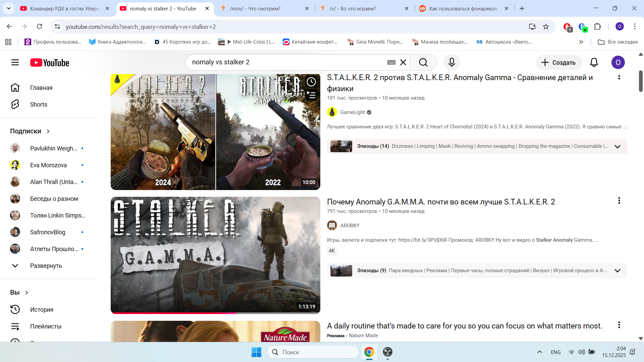The height and width of the screenshot is (362, 644).
Task: Open the Shorts sidebar icon
Action: coord(15,104)
